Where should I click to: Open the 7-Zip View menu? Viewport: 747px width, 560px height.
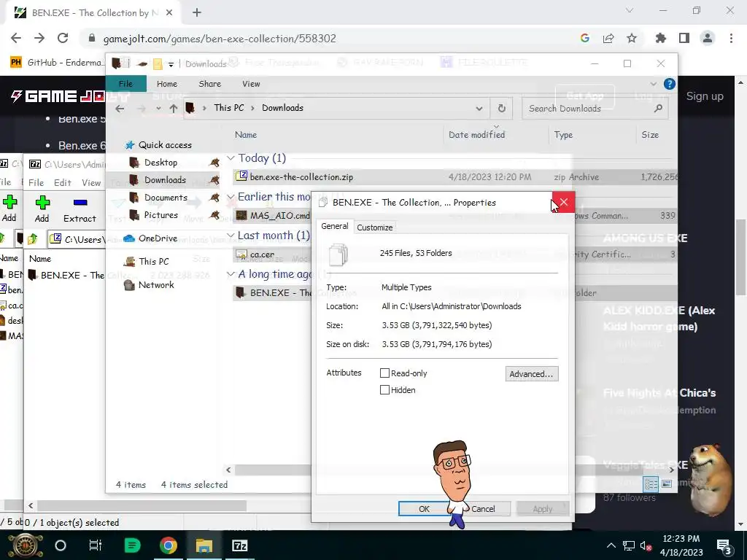91,182
